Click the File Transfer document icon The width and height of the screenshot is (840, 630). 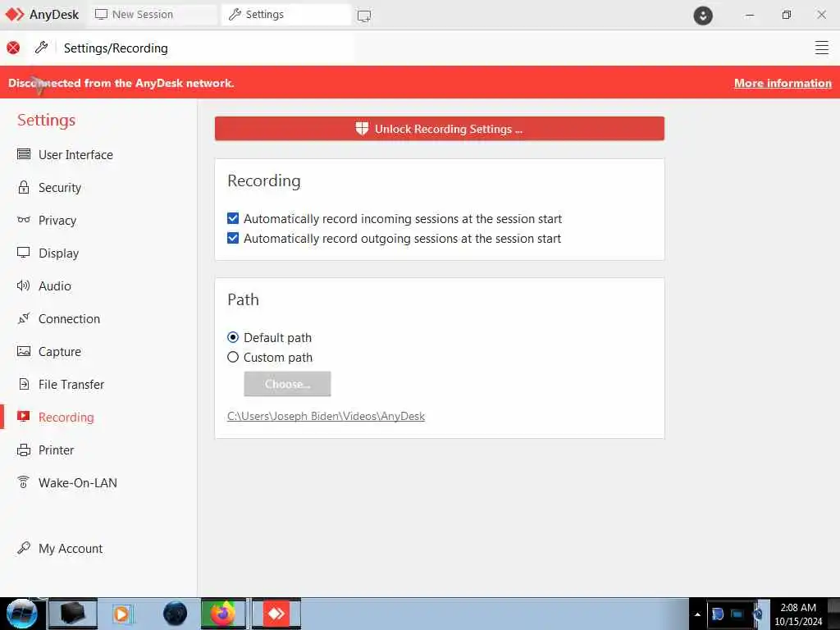pyautogui.click(x=24, y=384)
